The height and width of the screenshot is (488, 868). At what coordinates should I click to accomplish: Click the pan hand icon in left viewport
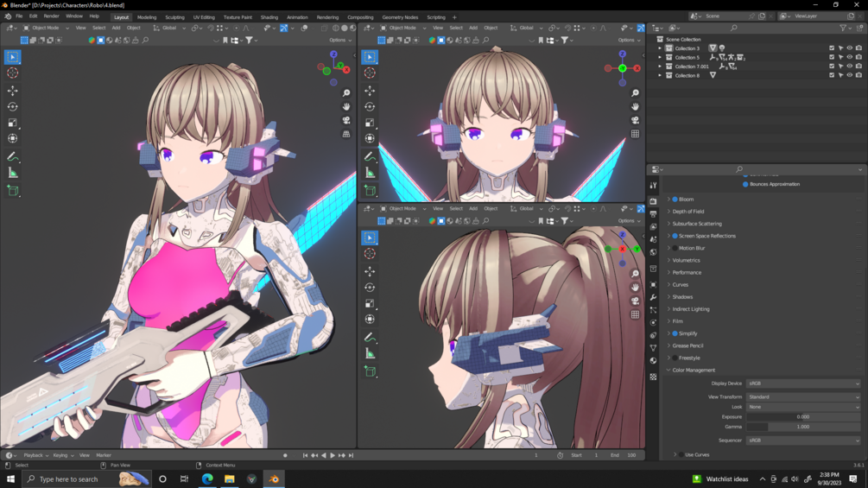click(346, 106)
